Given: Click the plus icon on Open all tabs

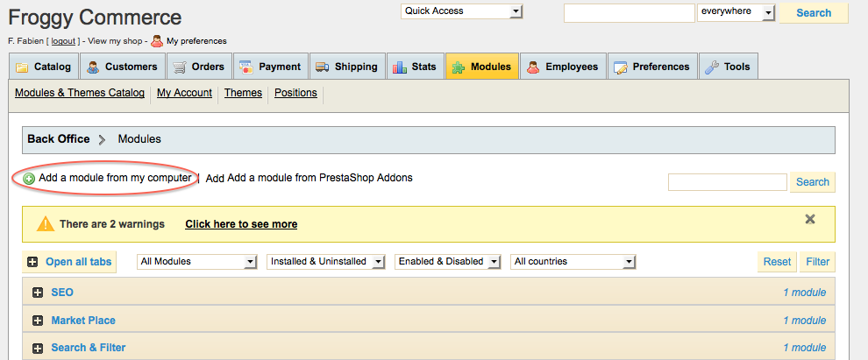Looking at the screenshot, I should point(32,262).
